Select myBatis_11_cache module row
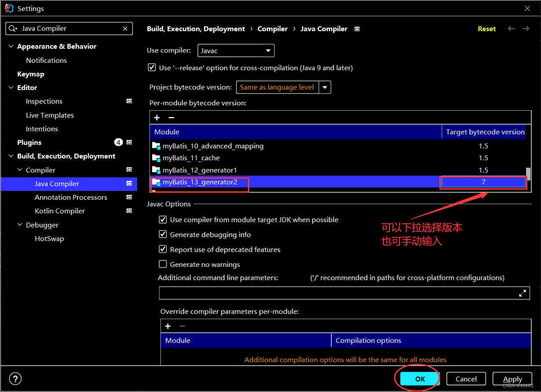 (x=338, y=158)
